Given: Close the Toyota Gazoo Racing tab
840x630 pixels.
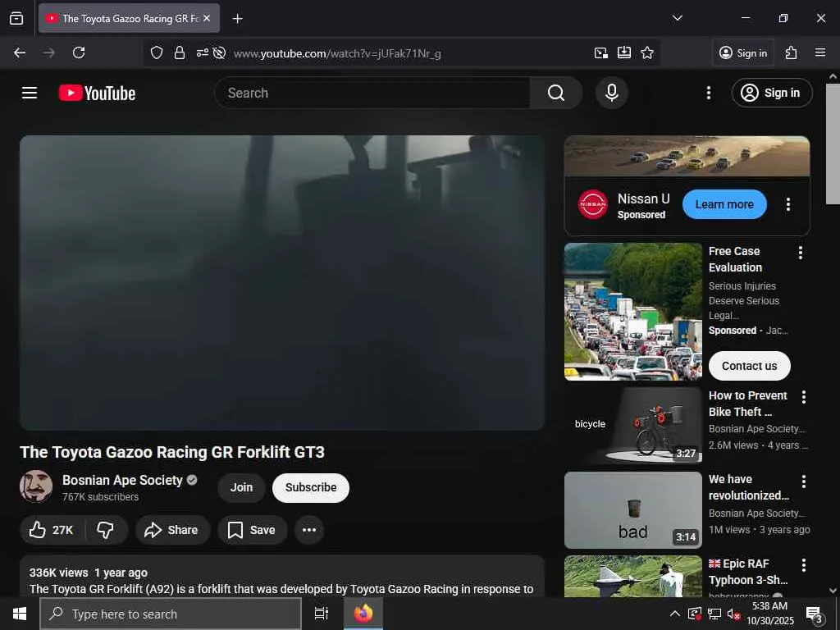Looking at the screenshot, I should (207, 18).
